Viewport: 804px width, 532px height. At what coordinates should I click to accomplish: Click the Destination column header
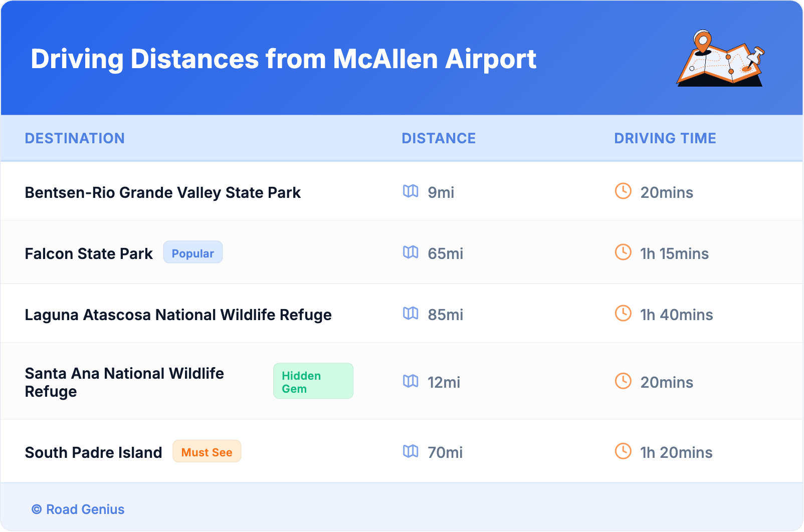(75, 138)
